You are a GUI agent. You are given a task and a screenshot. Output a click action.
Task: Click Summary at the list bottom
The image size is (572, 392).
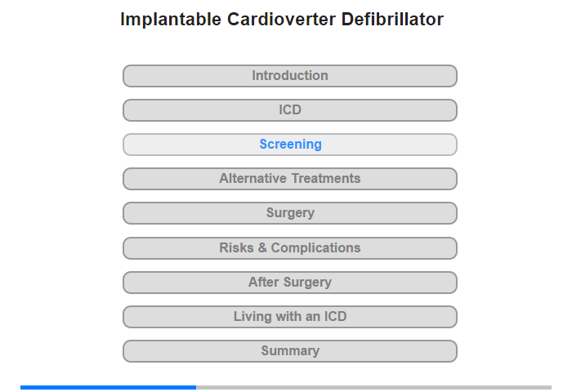(290, 351)
